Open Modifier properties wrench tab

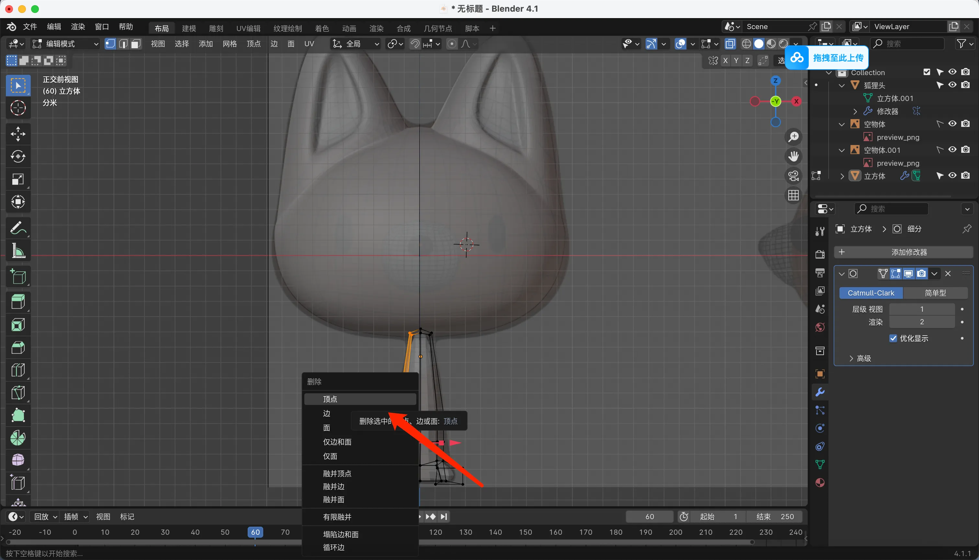[x=820, y=392]
